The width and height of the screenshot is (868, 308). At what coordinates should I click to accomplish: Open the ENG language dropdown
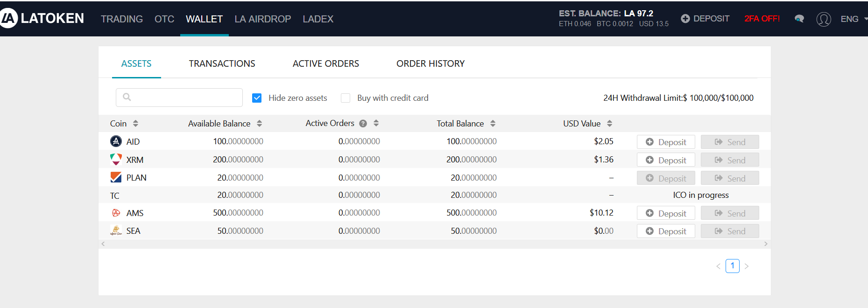click(853, 19)
